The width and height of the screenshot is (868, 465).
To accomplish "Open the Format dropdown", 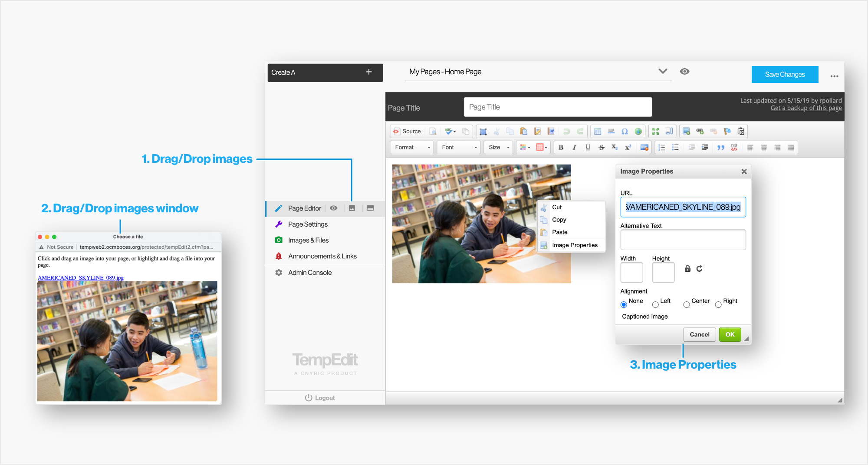I will pyautogui.click(x=412, y=147).
